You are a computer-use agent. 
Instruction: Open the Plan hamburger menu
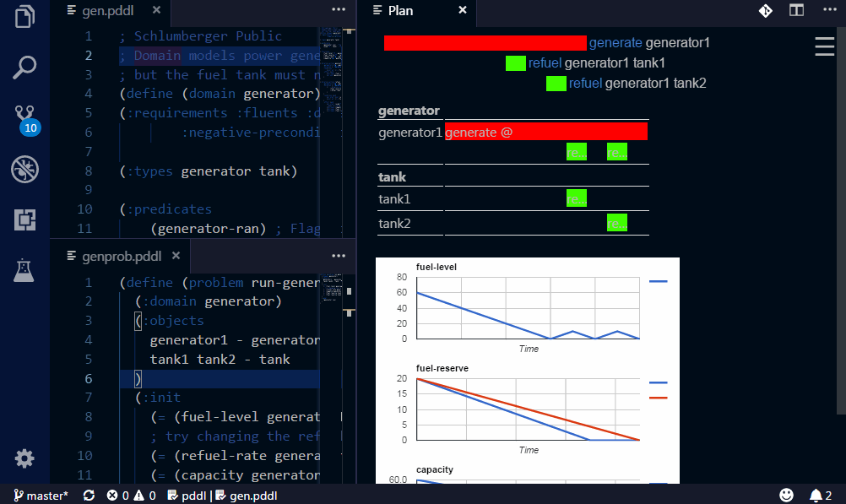point(824,46)
